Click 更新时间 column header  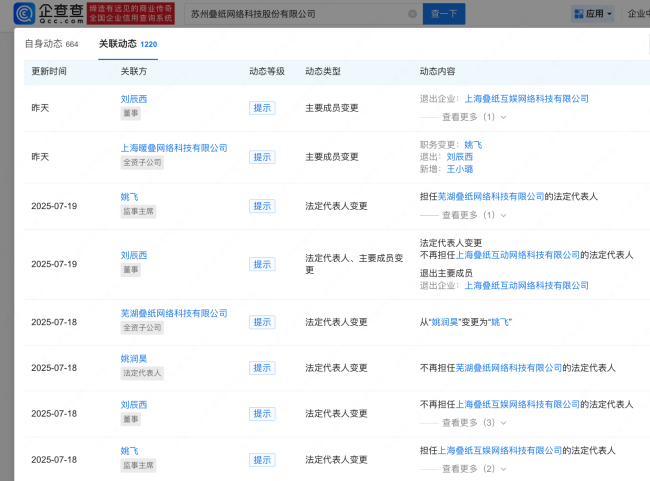(49, 71)
